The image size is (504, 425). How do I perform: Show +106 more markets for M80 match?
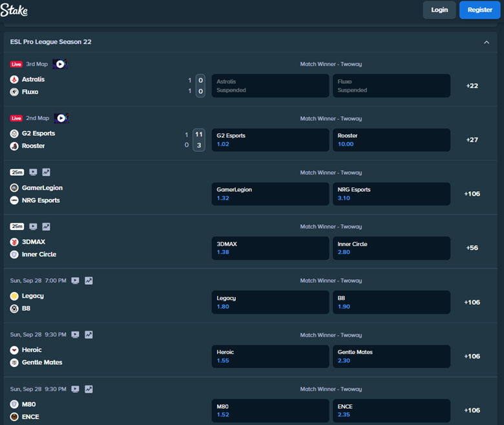click(472, 410)
